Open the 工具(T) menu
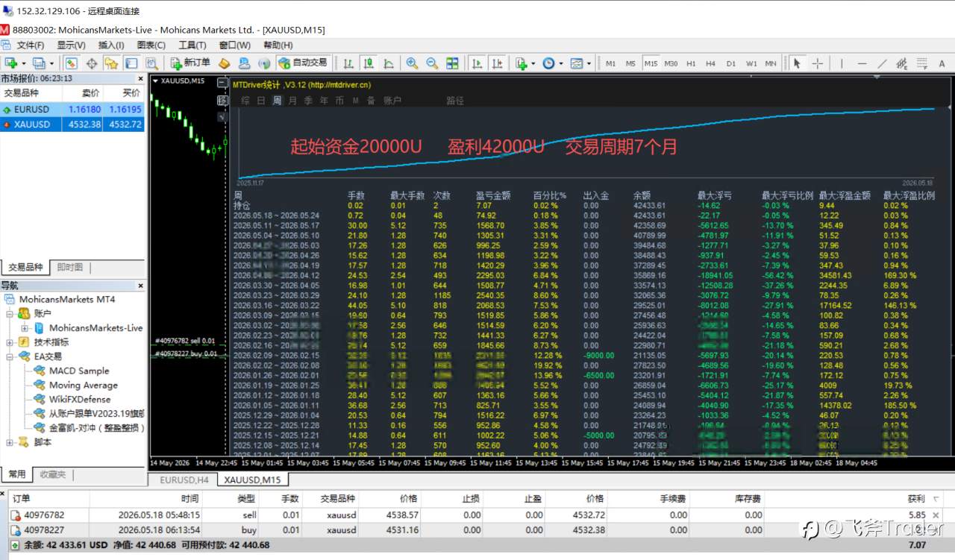Image resolution: width=955 pixels, height=560 pixels. point(192,45)
